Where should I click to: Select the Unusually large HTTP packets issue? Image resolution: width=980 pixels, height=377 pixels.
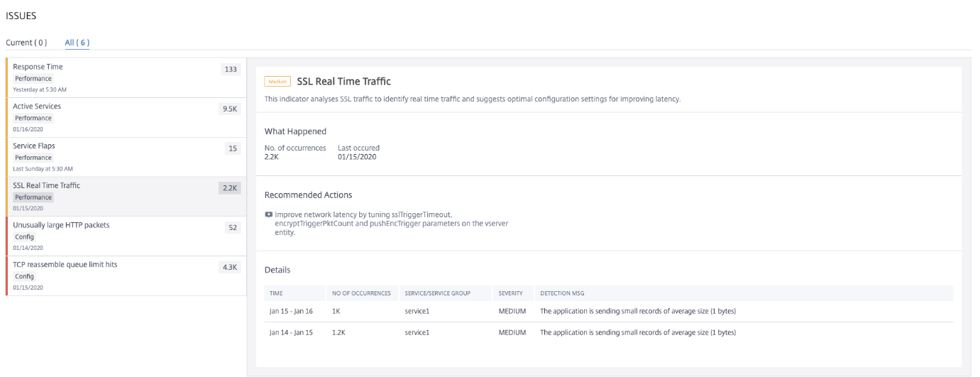pyautogui.click(x=126, y=236)
